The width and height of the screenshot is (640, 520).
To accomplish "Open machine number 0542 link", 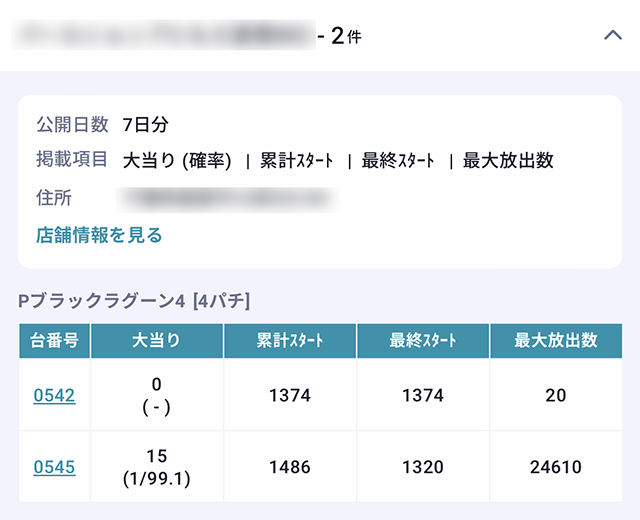I will click(54, 396).
